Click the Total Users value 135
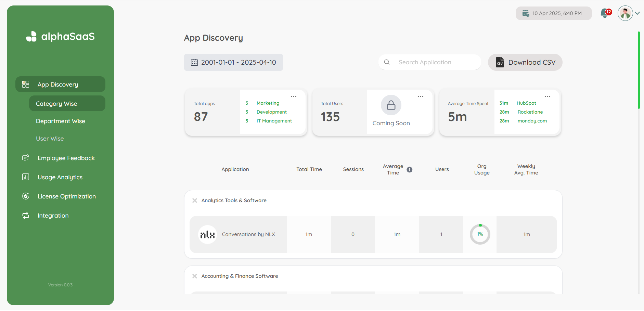This screenshot has width=644, height=311. point(330,117)
